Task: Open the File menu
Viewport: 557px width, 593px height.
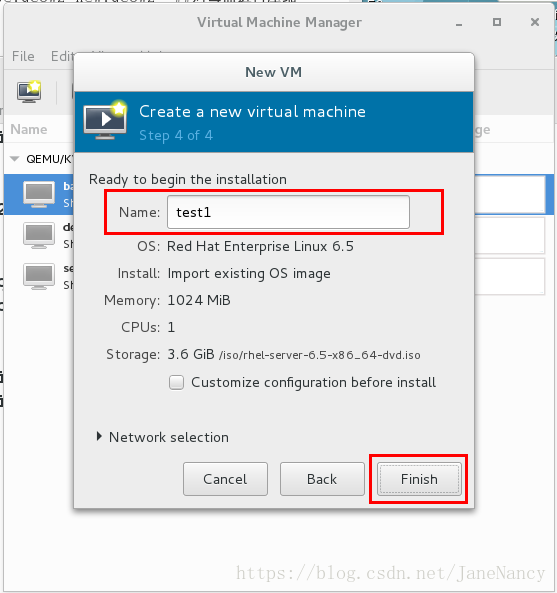Action: tap(23, 56)
